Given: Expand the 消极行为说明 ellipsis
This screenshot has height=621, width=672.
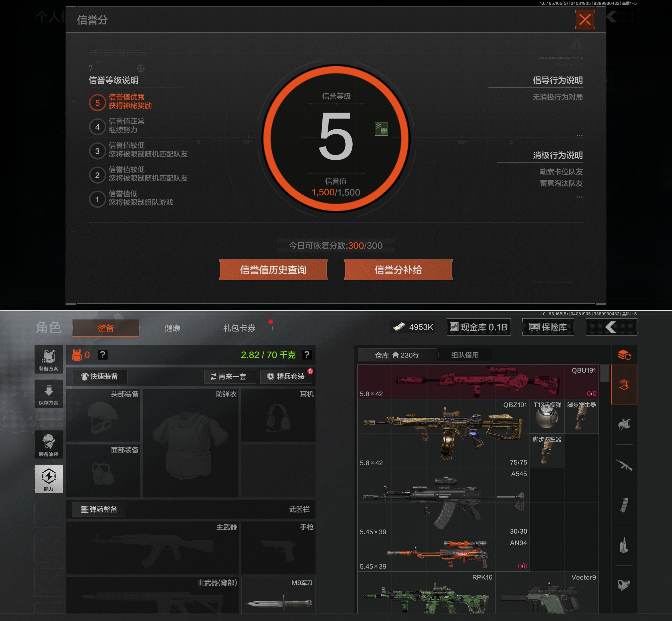Looking at the screenshot, I should click(579, 197).
